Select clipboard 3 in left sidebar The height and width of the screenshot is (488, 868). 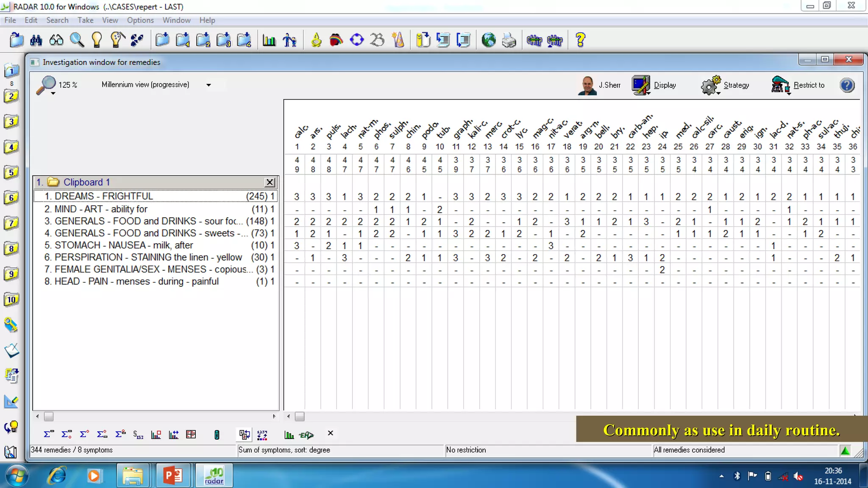(x=11, y=122)
